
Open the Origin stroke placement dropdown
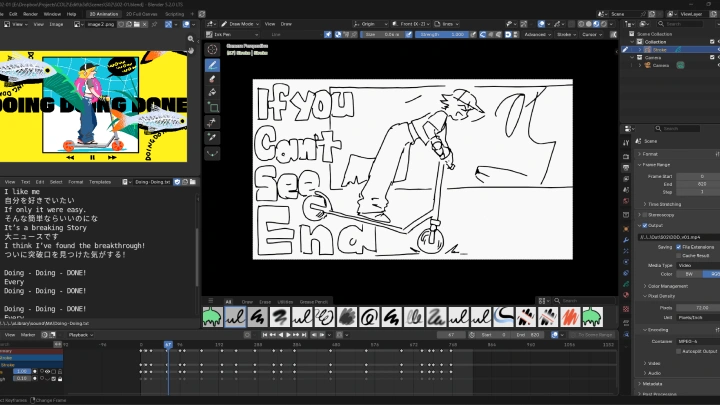coord(370,24)
